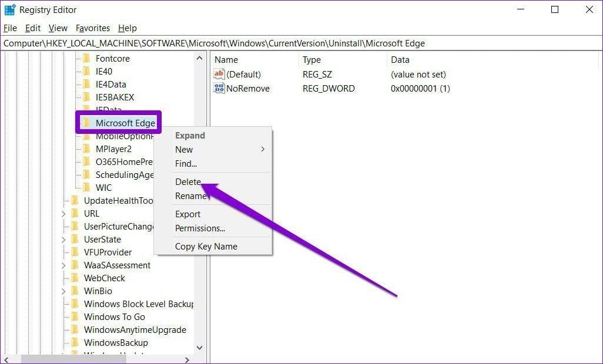
Task: Click the Fontcore folder icon
Action: pyautogui.click(x=87, y=58)
